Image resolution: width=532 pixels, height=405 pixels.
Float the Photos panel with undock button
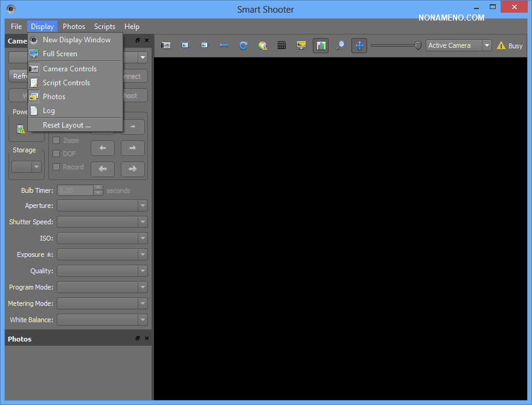click(138, 339)
